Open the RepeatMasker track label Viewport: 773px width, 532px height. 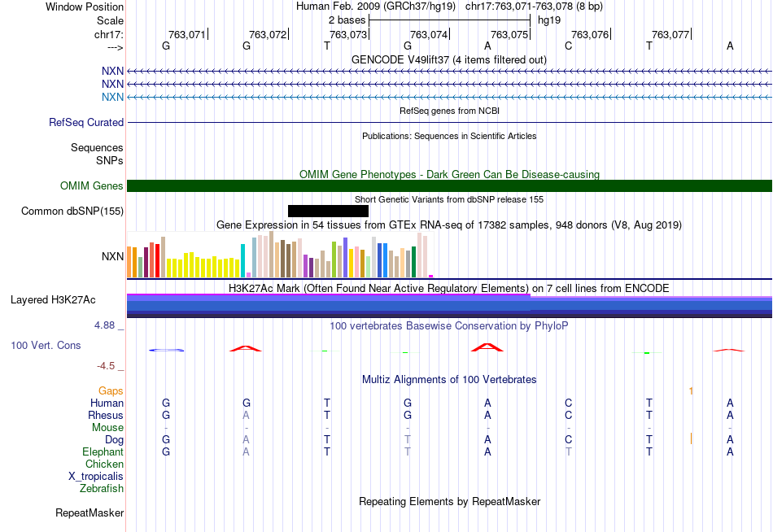[90, 512]
